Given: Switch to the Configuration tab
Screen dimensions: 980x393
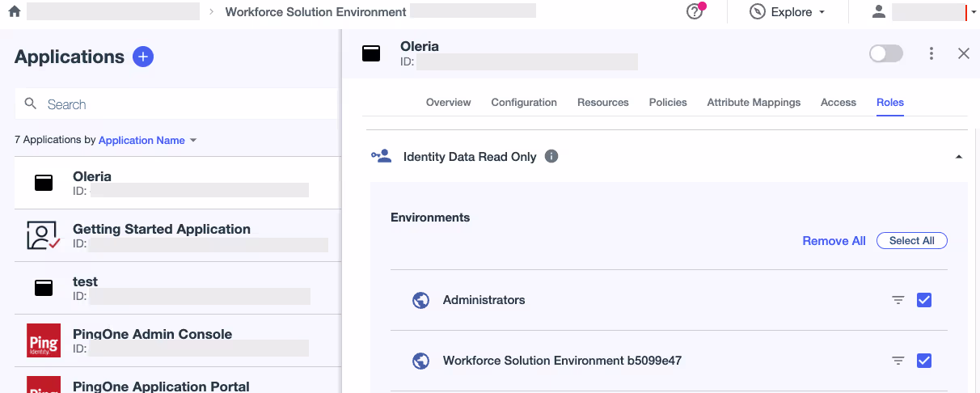Looking at the screenshot, I should pyautogui.click(x=524, y=103).
